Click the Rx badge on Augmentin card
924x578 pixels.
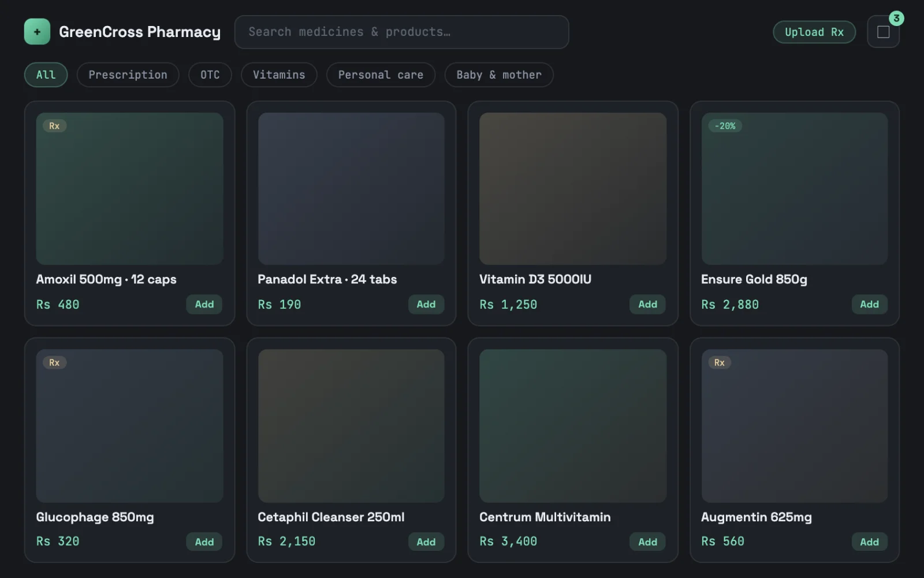pyautogui.click(x=719, y=362)
